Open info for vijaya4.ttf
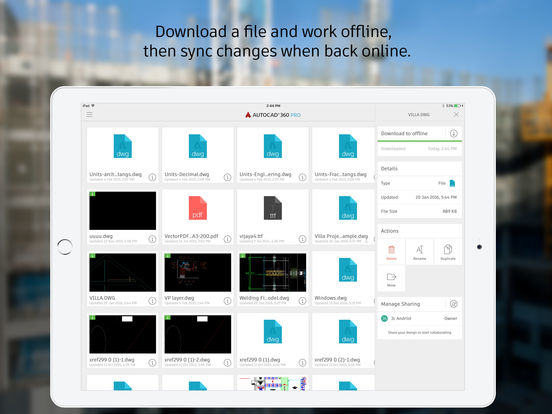Image resolution: width=552 pixels, height=414 pixels. [x=302, y=239]
